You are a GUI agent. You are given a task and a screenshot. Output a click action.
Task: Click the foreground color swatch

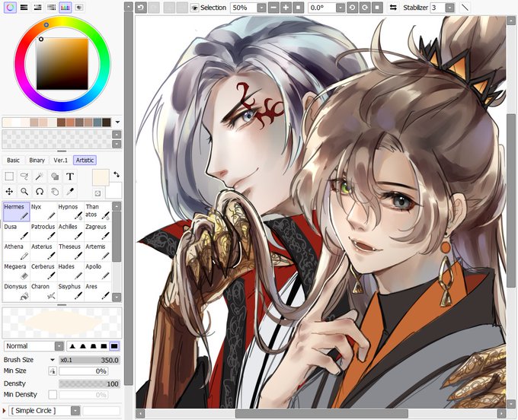pyautogui.click(x=101, y=178)
